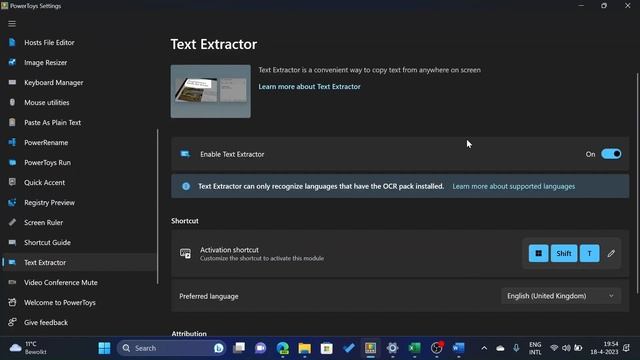Click the info icon in OCR notice

point(186,186)
